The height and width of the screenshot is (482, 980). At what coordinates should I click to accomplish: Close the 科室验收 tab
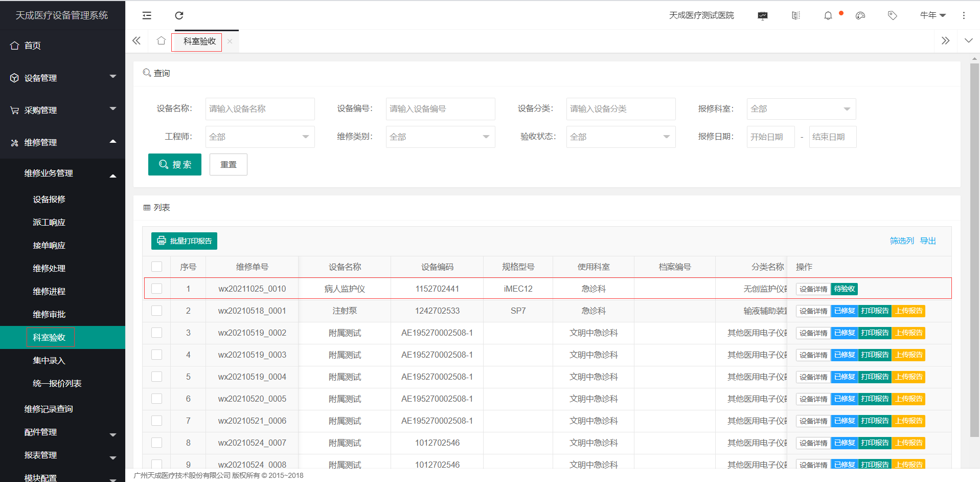pos(230,41)
